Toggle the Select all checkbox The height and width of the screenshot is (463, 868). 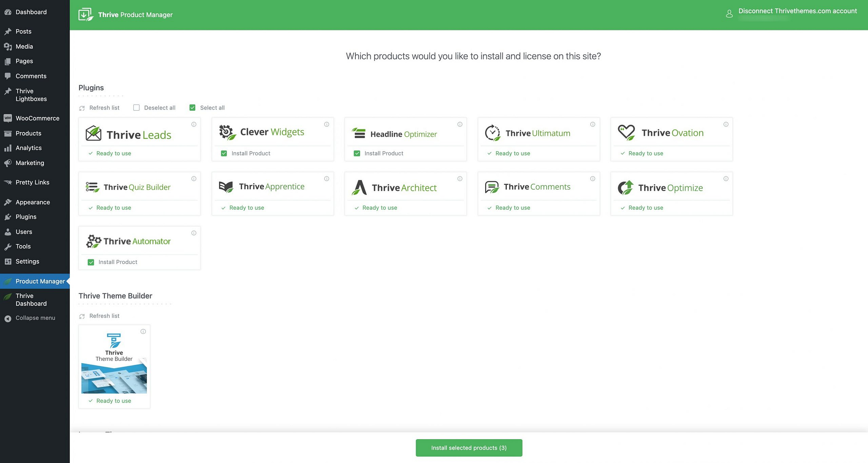192,108
